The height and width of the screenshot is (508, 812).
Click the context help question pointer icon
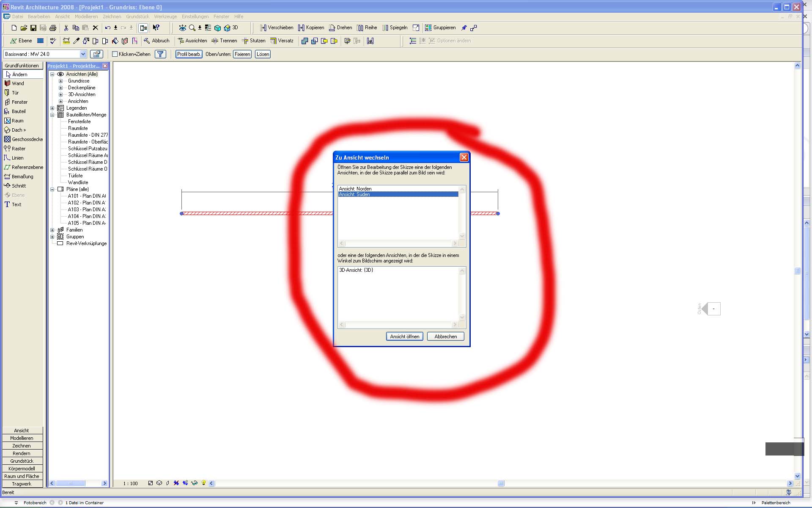click(156, 28)
